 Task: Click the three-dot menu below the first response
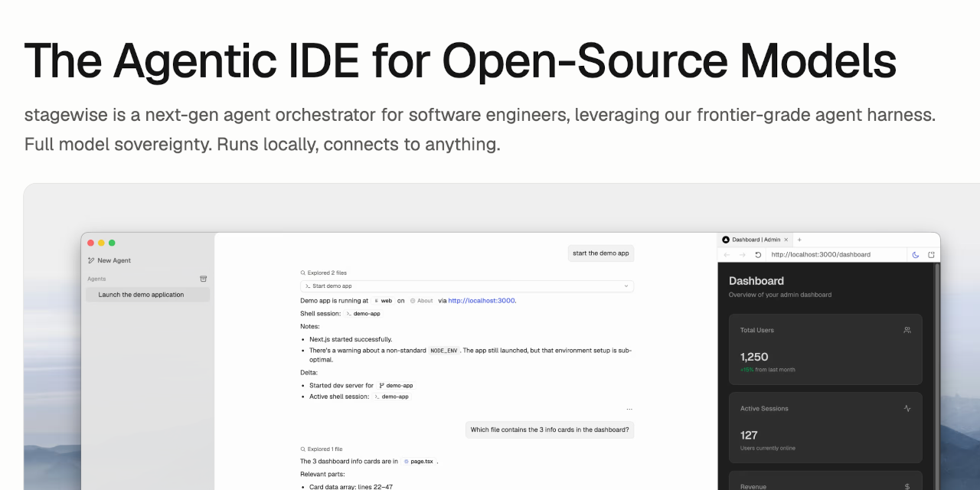tap(629, 410)
